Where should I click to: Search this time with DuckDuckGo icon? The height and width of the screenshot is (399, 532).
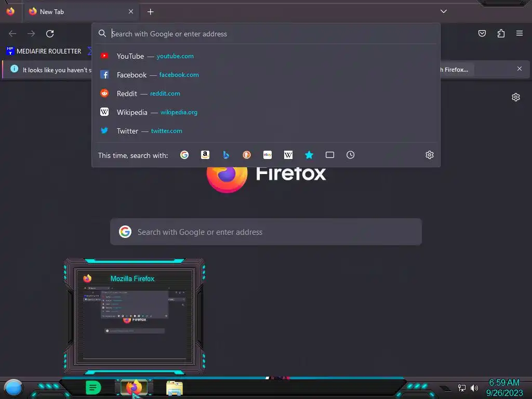click(247, 155)
